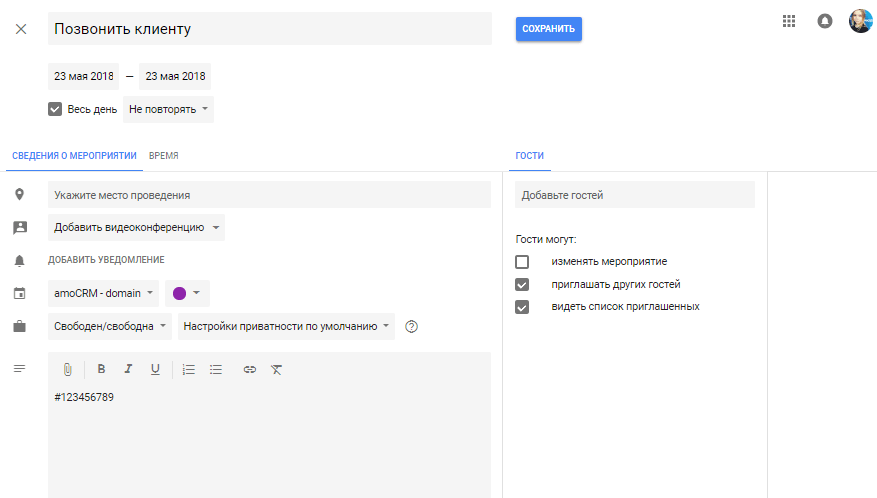877x498 pixels.
Task: Open the purple event color picker
Action: click(x=187, y=293)
